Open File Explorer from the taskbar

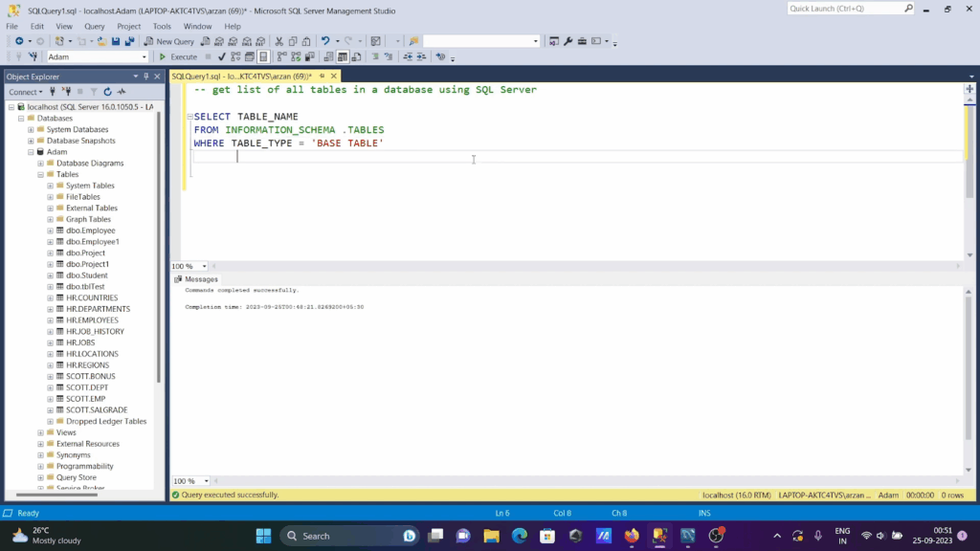pyautogui.click(x=491, y=536)
